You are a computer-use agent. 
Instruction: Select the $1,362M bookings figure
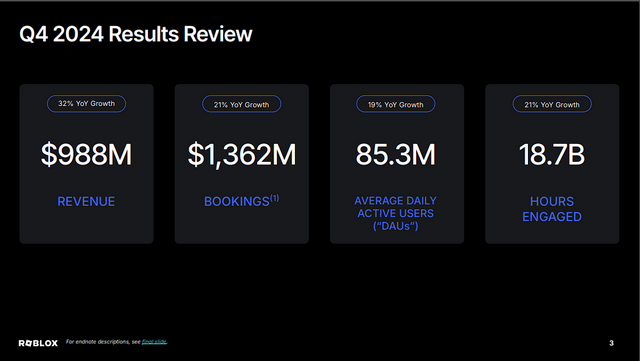(x=242, y=155)
